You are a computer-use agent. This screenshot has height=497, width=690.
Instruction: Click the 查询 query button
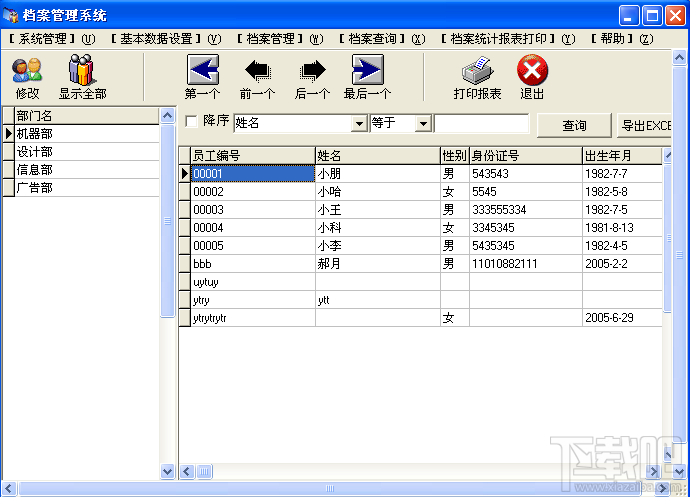574,125
